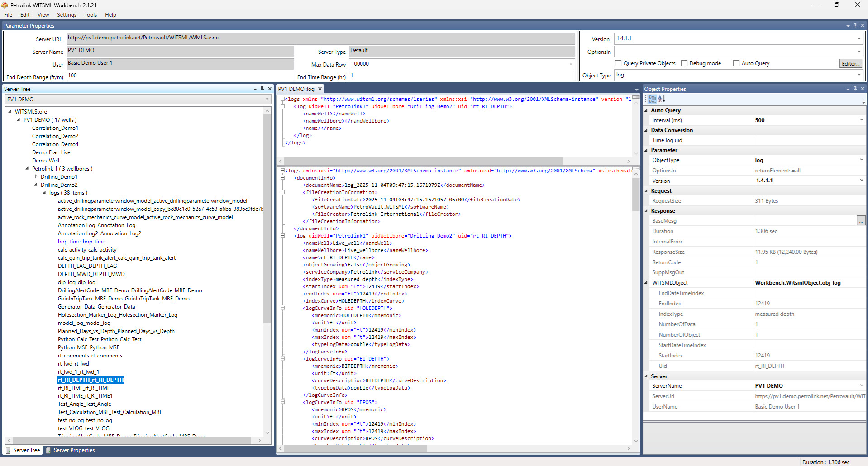Screen dimensions: 868x466
Task: Close the Server Tree panel
Action: coord(270,89)
